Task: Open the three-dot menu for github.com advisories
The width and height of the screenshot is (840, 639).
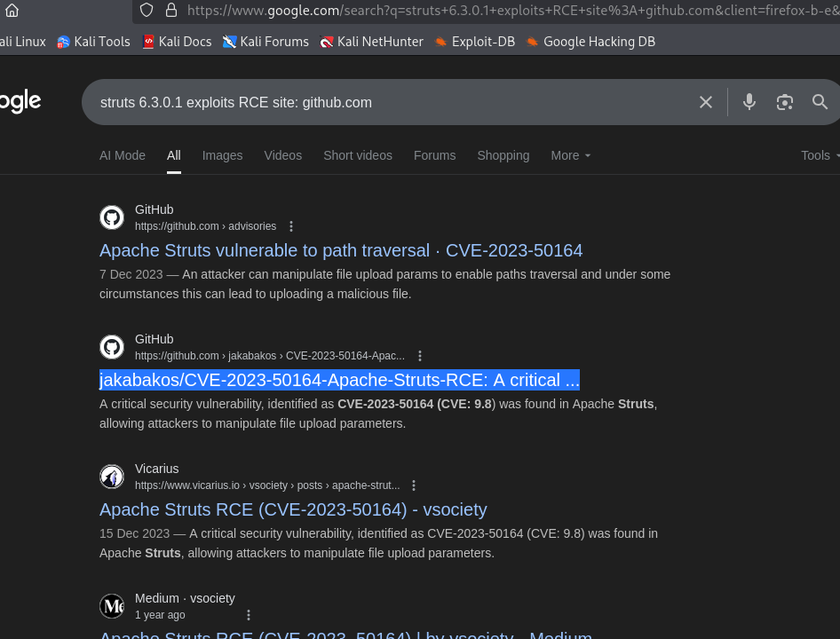Action: 291,226
